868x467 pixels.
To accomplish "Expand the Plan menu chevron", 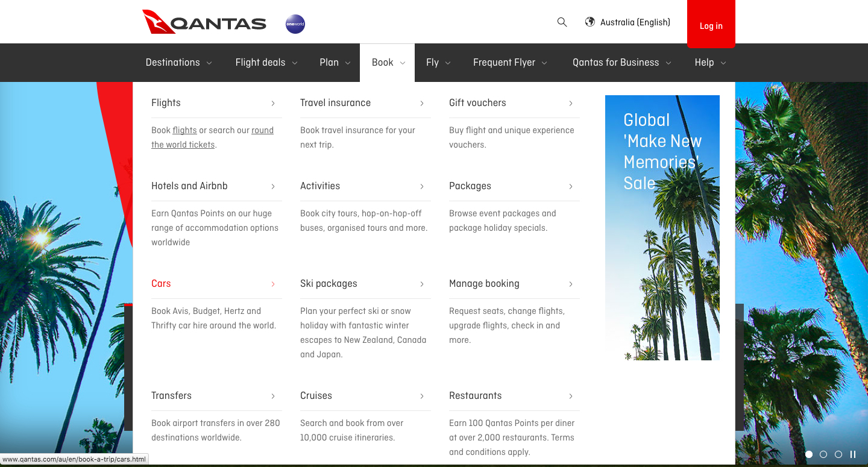I will [348, 63].
